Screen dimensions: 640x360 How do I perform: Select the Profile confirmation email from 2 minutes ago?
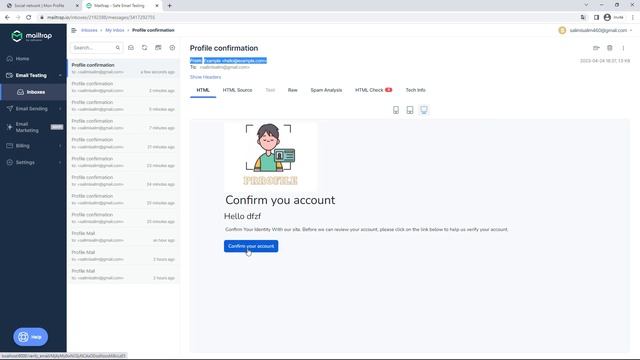[123, 87]
